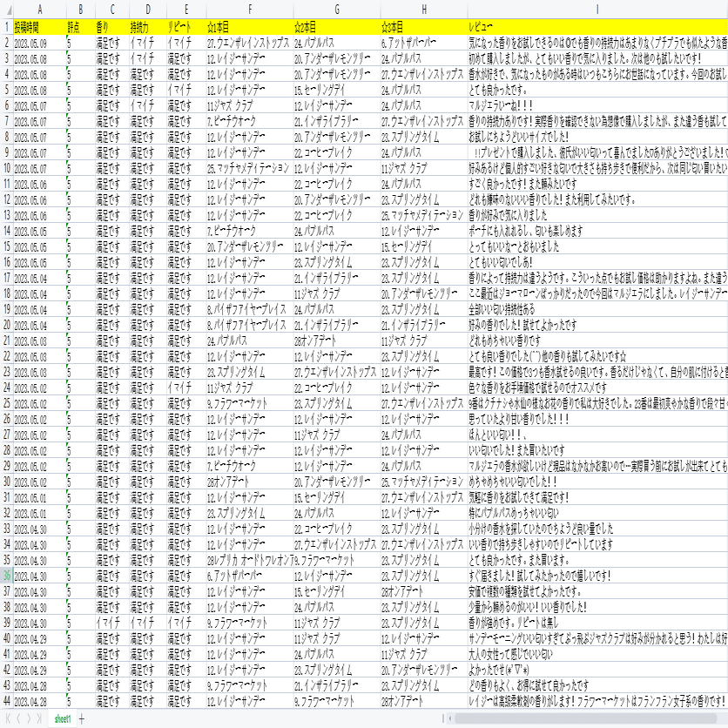
Task: Select cell '28オンアデート' in row 21 column G
Action: [337, 340]
